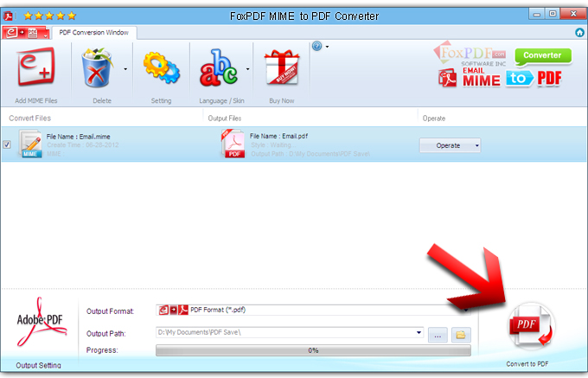The image size is (588, 378).
Task: Click the Add MIME Files icon
Action: pos(36,67)
